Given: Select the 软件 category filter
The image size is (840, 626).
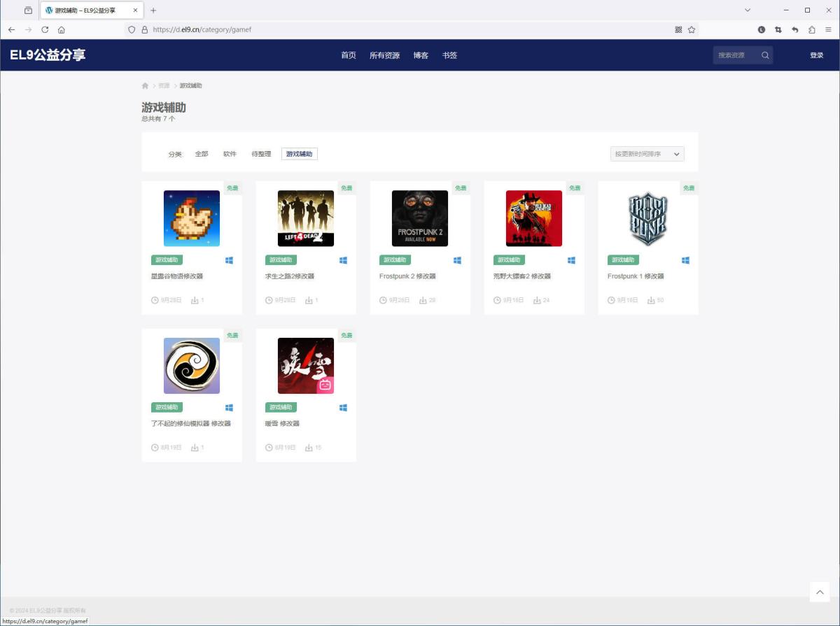Looking at the screenshot, I should [230, 154].
